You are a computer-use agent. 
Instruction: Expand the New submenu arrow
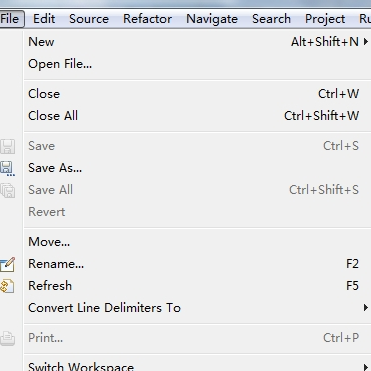[366, 42]
